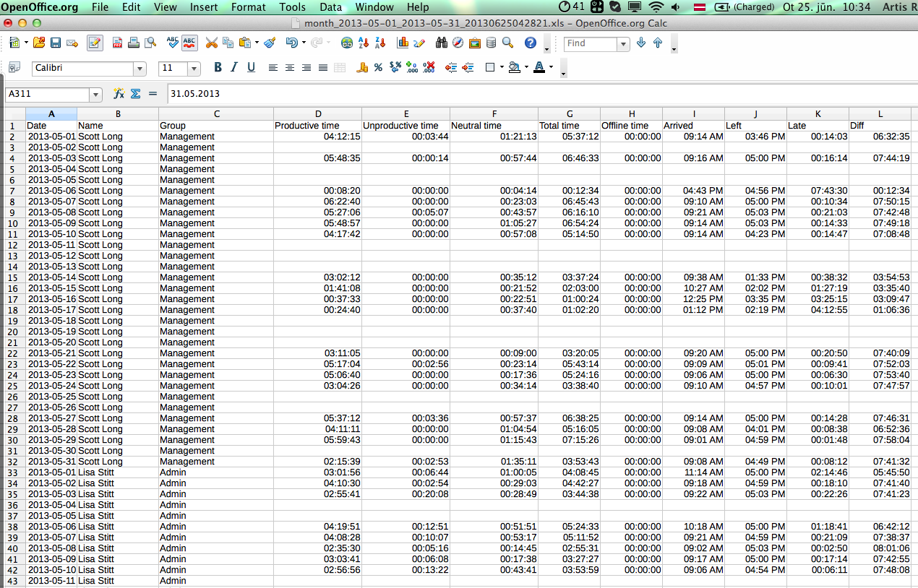Open Styles and Formatting window

pos(14,68)
